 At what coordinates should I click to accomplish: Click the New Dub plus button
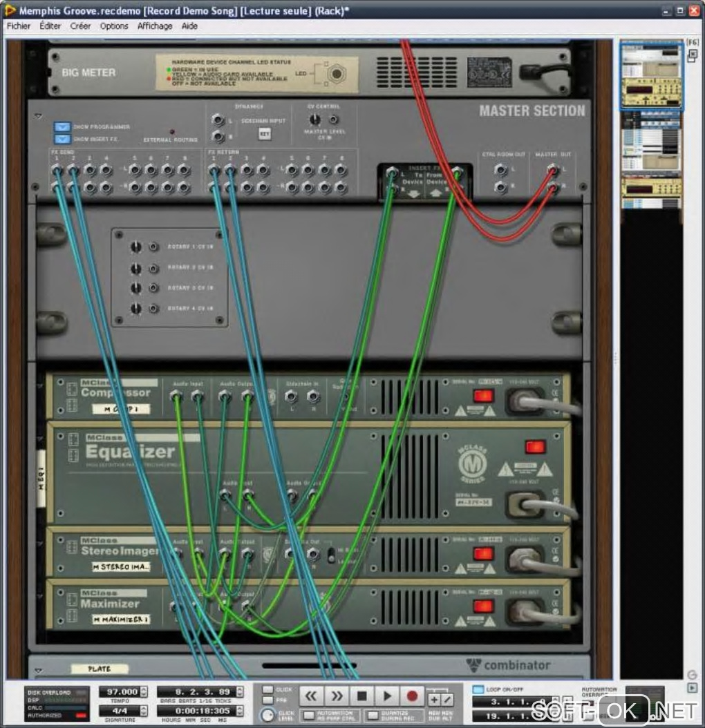coord(434,699)
